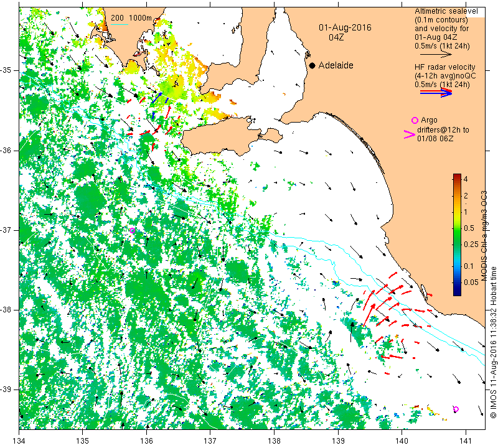Click the '(4-12h avg)noQC' legend line

tap(445, 76)
